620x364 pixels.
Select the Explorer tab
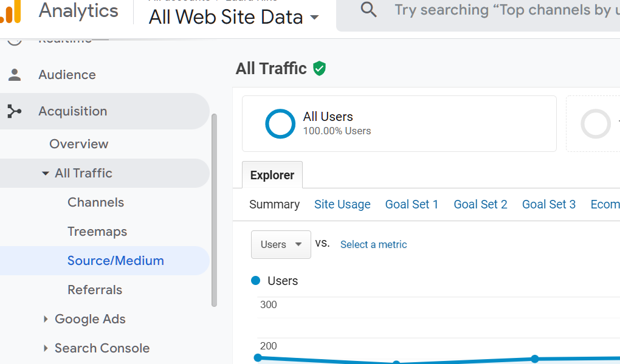click(272, 175)
